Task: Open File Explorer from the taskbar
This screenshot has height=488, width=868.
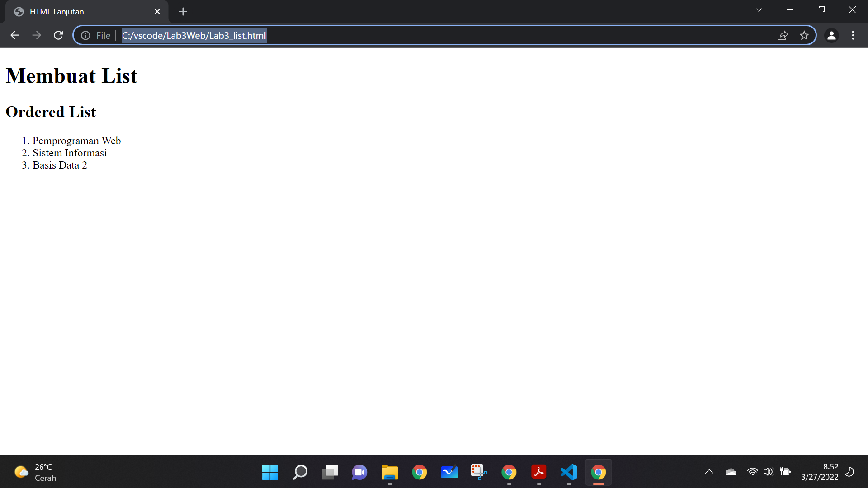Action: (389, 472)
